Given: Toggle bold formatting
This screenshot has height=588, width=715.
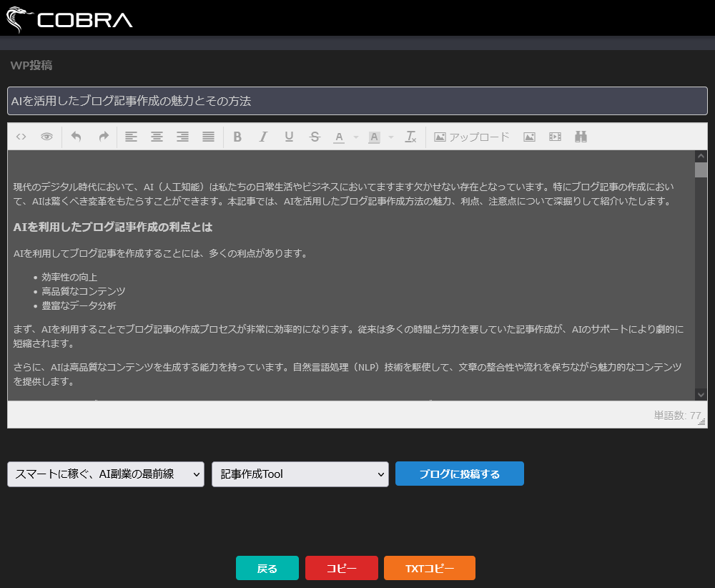Looking at the screenshot, I should click(237, 137).
